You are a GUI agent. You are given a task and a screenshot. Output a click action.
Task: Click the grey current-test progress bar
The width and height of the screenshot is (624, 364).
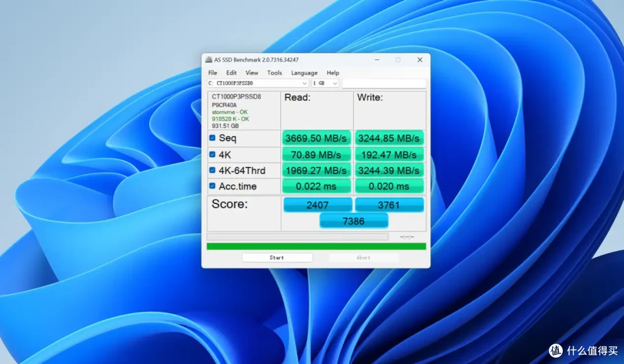click(298, 237)
